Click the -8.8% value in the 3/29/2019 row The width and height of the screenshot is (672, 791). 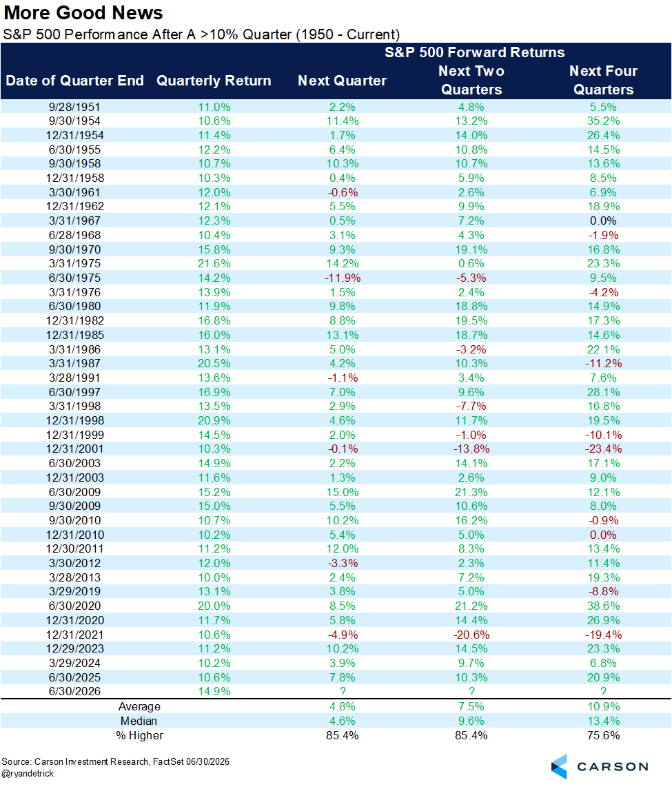[603, 591]
